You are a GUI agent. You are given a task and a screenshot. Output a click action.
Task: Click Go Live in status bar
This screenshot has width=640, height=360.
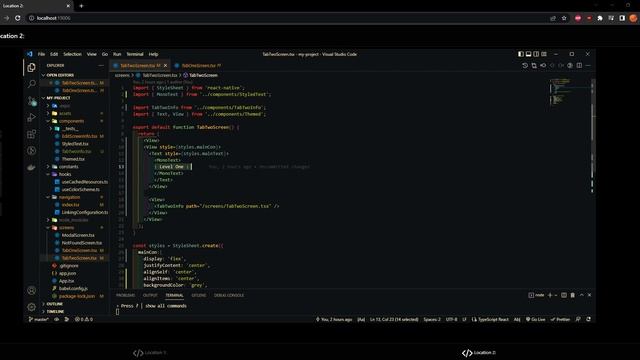coord(536,319)
